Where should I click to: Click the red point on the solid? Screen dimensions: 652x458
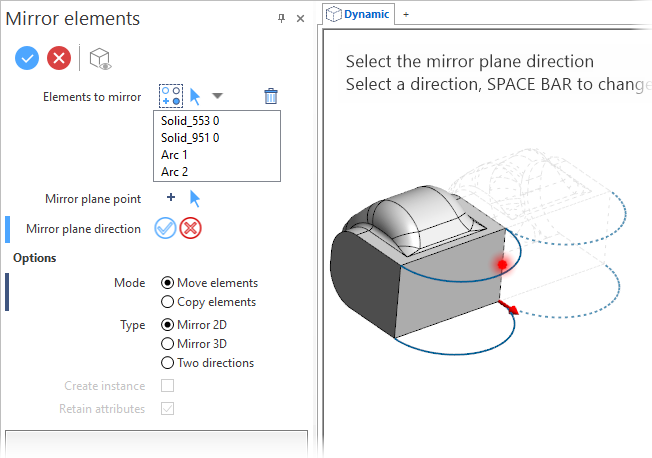[x=502, y=265]
